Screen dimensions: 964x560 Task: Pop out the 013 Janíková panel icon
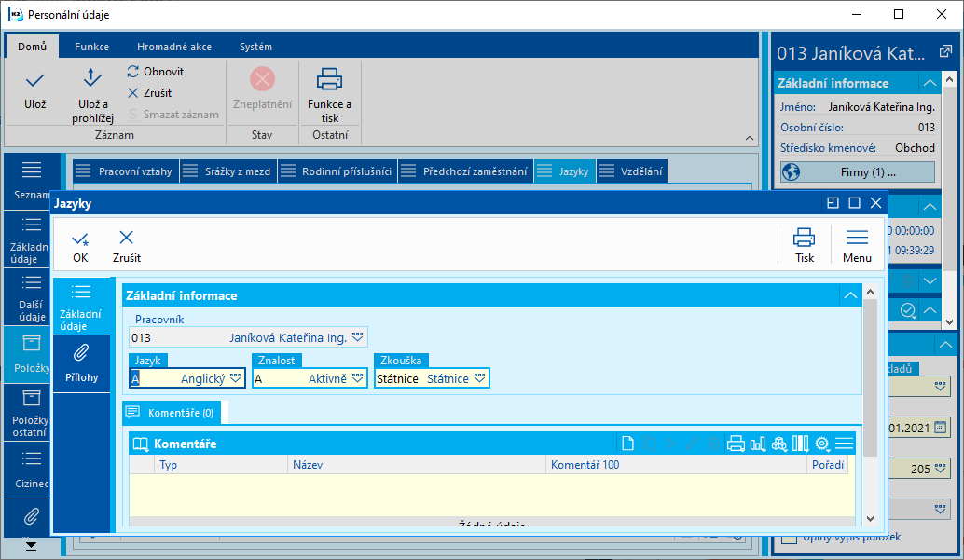pyautogui.click(x=945, y=52)
